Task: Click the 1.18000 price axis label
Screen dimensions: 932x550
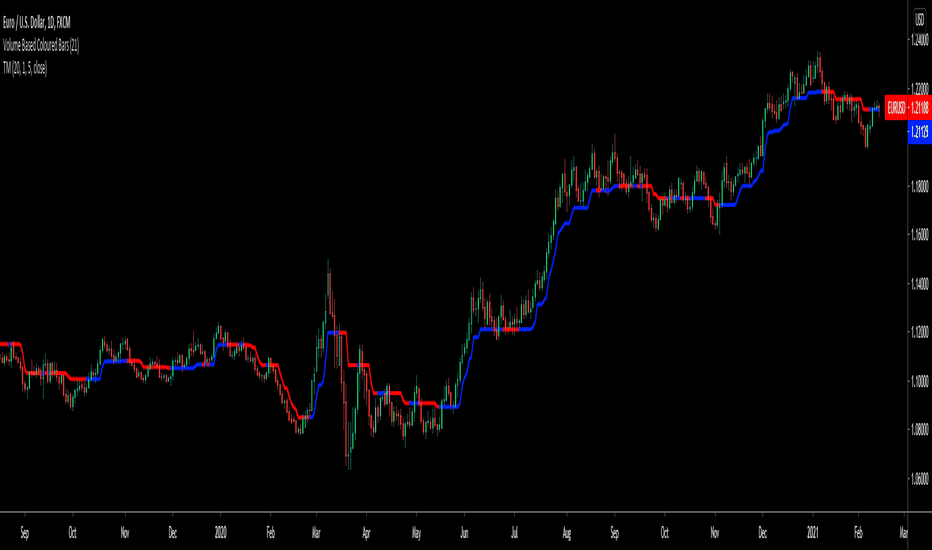Action: 920,187
